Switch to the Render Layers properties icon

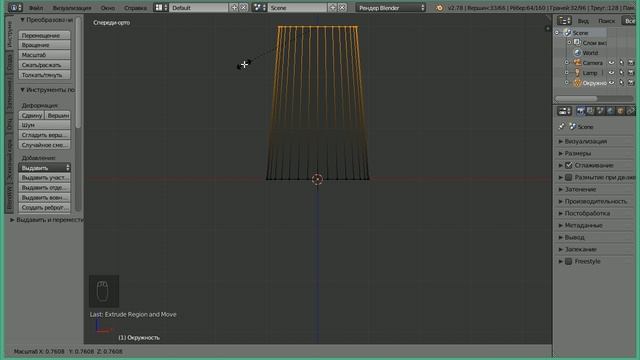click(590, 111)
